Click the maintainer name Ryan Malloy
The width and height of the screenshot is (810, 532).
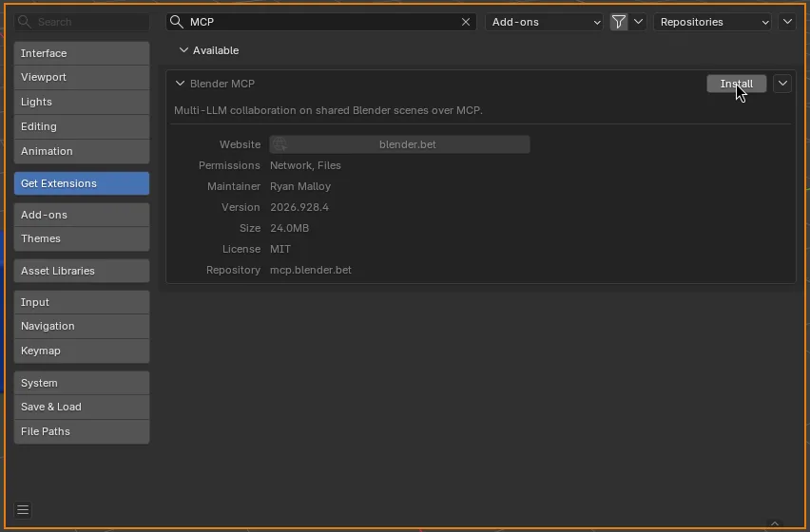[300, 186]
